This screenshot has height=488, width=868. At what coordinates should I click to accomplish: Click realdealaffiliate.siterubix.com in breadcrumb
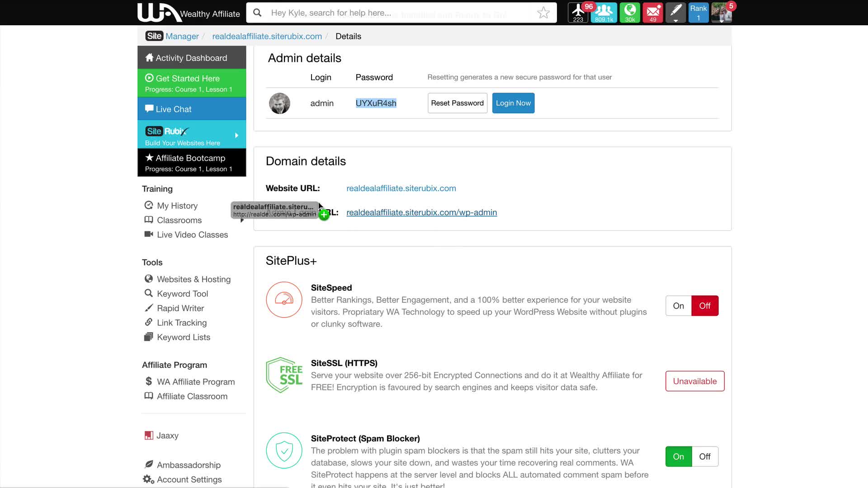pyautogui.click(x=267, y=36)
